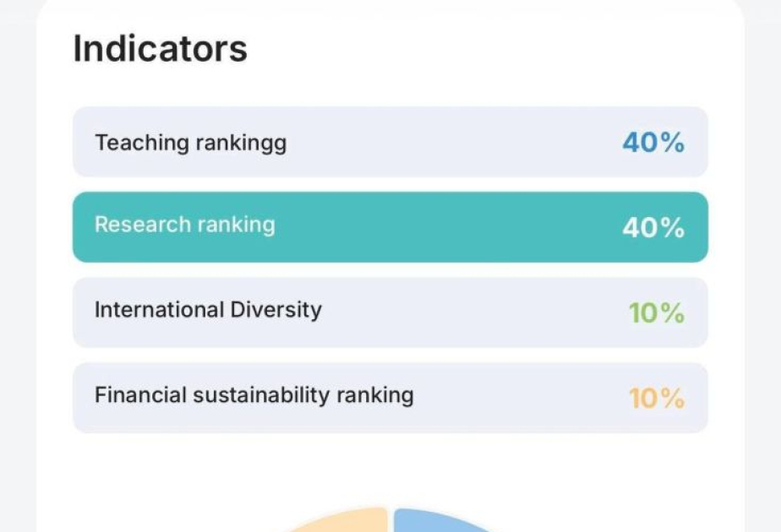Click the 'Teaching rankingg' label text
Viewport: 781px width, 532px height.
pyautogui.click(x=191, y=144)
